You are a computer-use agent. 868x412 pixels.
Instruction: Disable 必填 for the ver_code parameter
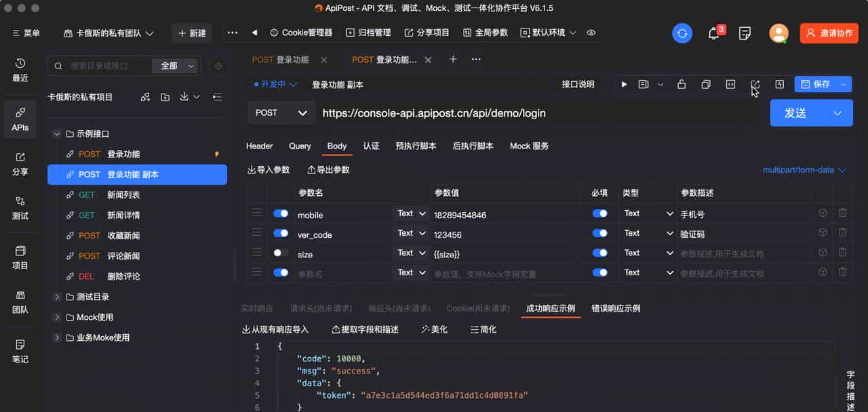coord(599,232)
